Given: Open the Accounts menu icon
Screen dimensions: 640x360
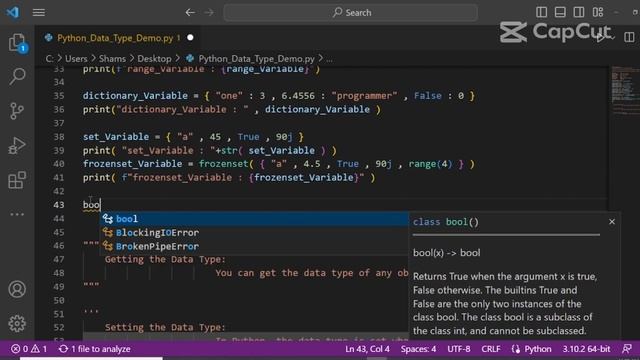Looking at the screenshot, I should [x=17, y=289].
